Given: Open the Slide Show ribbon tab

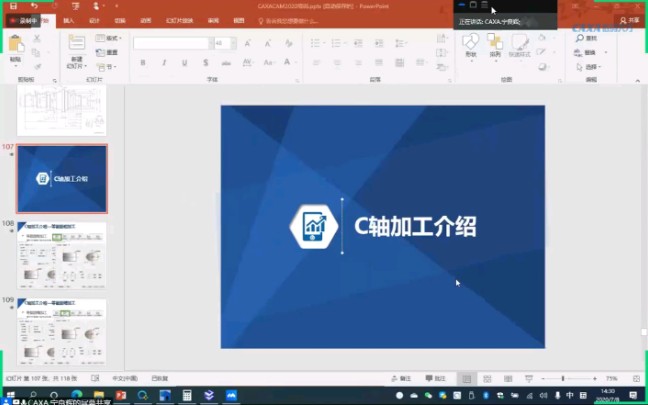Looking at the screenshot, I should [x=179, y=21].
